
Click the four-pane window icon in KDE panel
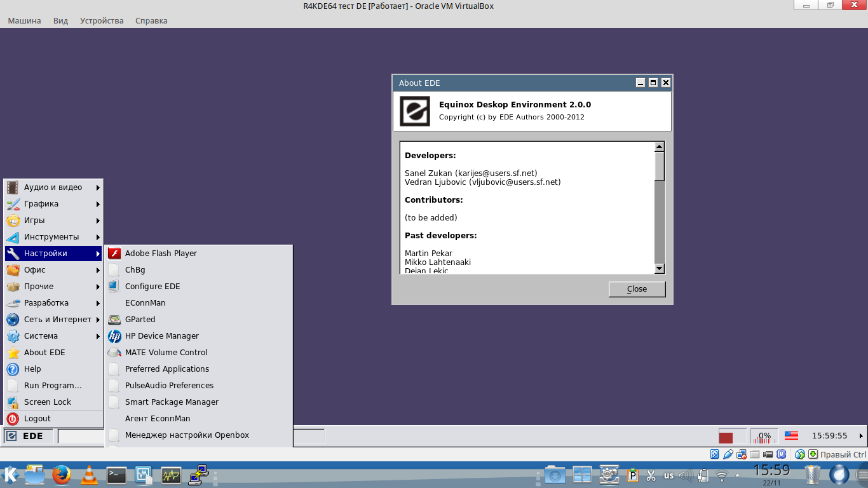point(582,475)
